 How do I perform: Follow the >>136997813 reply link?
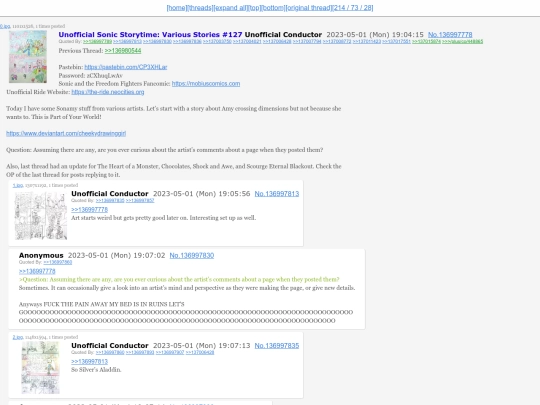click(x=90, y=361)
